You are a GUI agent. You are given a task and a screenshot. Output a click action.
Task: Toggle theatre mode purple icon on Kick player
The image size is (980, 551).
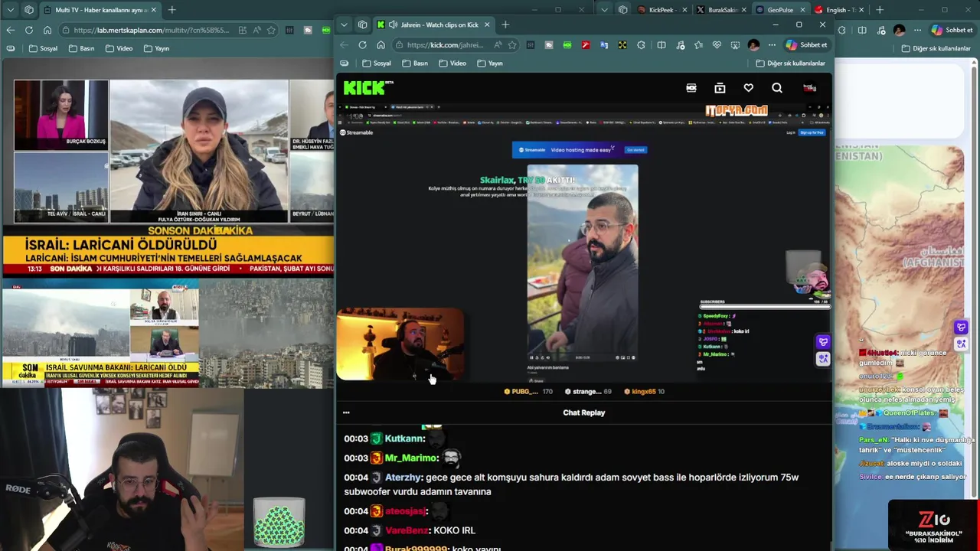click(x=823, y=342)
